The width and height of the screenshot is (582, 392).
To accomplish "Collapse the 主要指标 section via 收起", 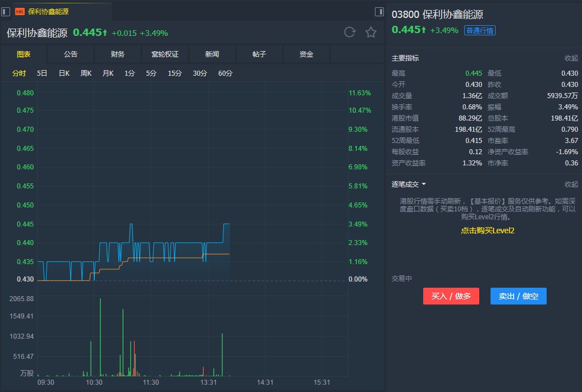I will coord(571,58).
